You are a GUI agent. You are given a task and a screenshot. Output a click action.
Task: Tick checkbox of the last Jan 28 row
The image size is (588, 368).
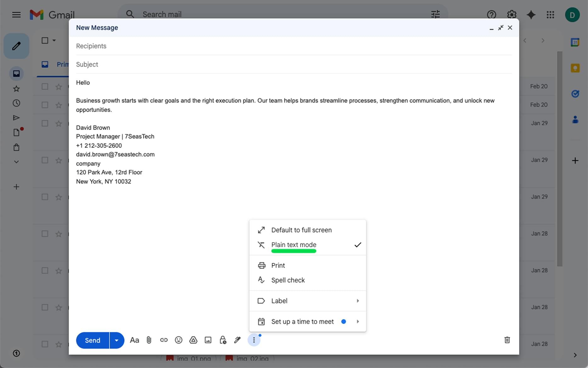(45, 344)
